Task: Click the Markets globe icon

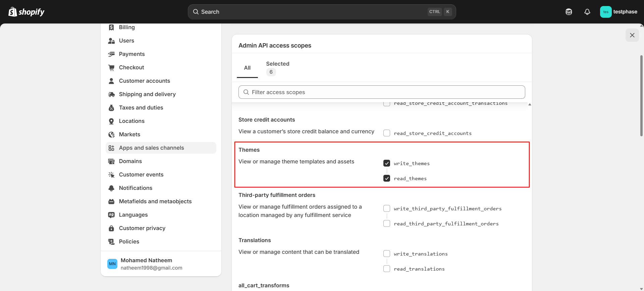Action: coord(111,135)
